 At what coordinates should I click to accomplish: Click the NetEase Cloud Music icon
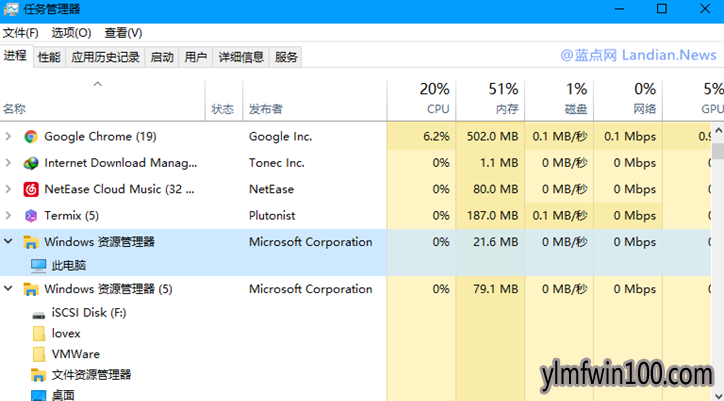(31, 189)
